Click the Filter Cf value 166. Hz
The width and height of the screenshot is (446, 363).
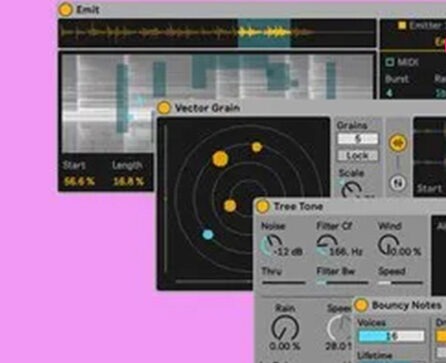[x=346, y=252]
